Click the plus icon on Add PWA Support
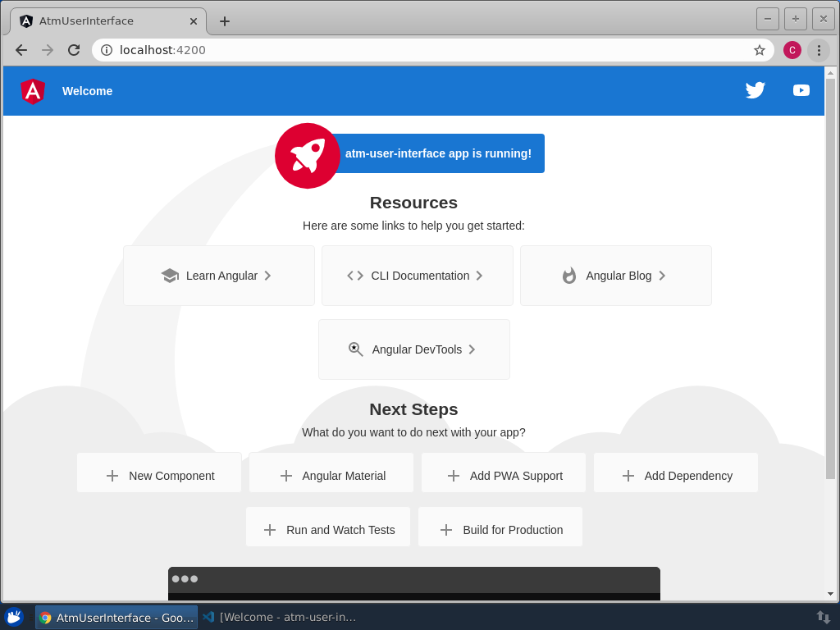Viewport: 840px width, 630px height. coord(453,476)
